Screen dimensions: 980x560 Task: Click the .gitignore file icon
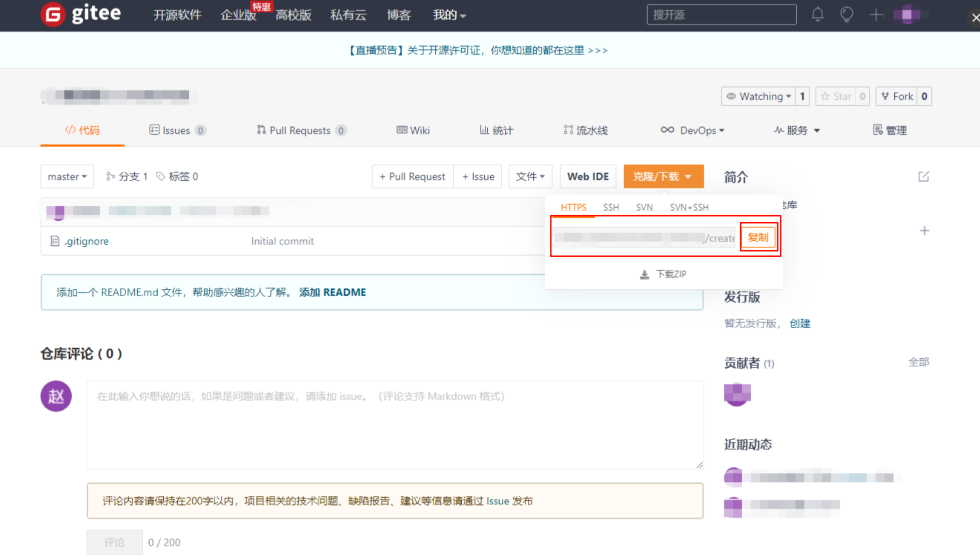(55, 241)
